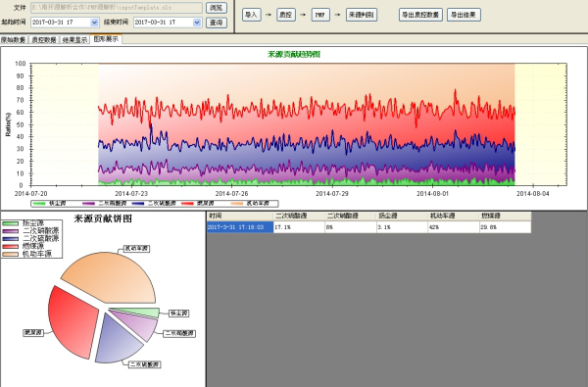This screenshot has width=588, height=387.
Task: Click the orange swatch in trend chart legend
Action: click(237, 204)
